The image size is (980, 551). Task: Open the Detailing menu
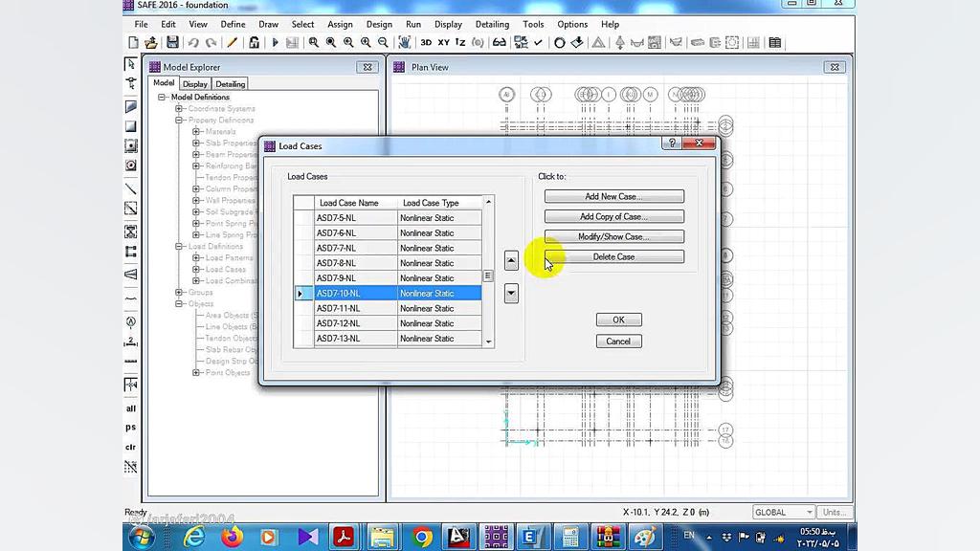[x=492, y=24]
